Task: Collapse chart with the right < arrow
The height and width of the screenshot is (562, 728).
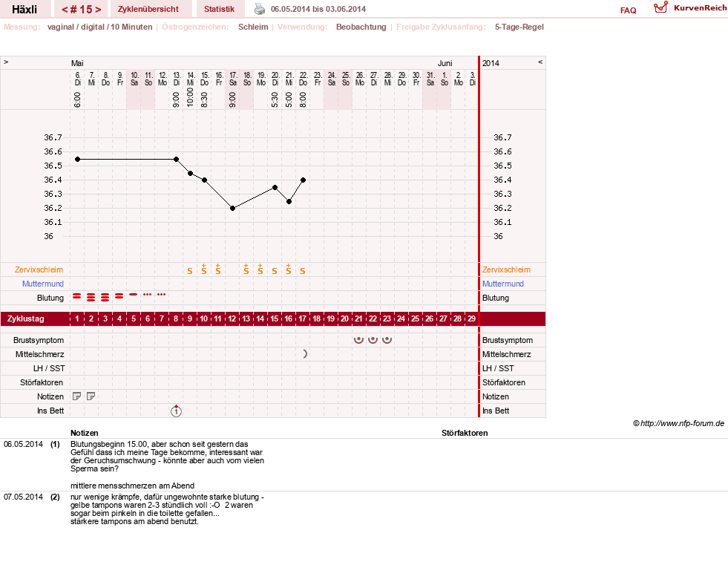Action: click(540, 62)
